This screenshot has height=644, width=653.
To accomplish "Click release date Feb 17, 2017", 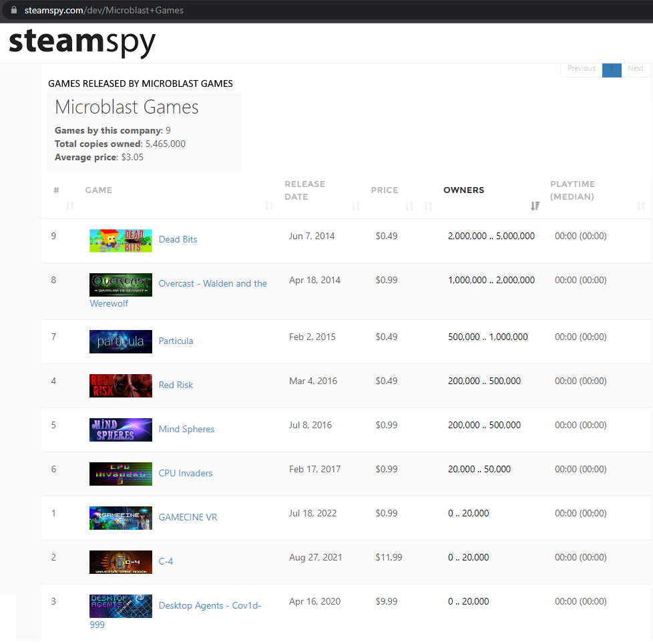I will point(315,470).
